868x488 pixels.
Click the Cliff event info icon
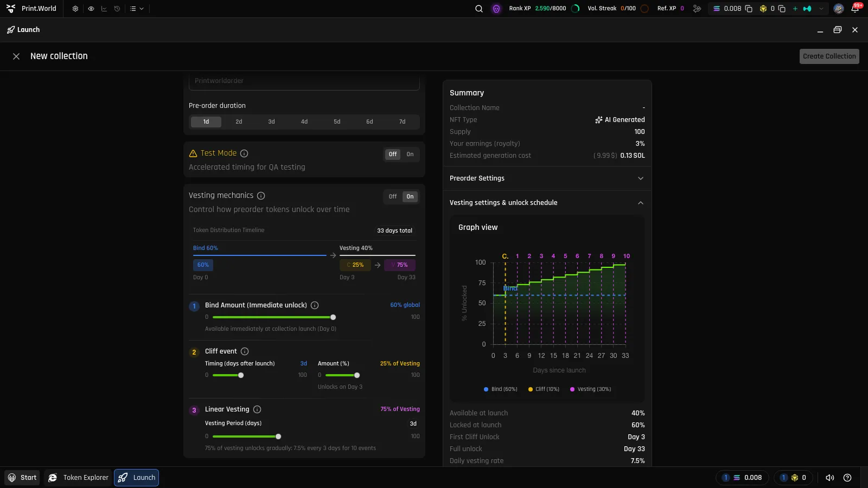(245, 351)
